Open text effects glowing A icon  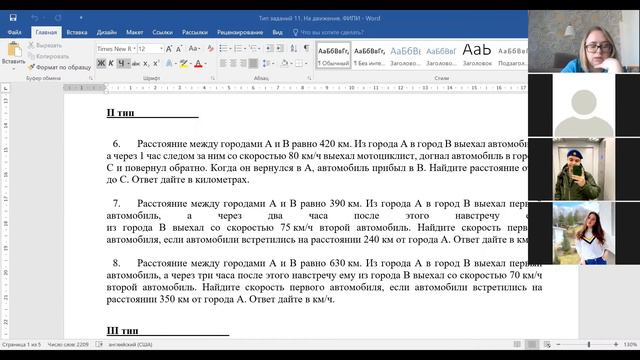169,63
